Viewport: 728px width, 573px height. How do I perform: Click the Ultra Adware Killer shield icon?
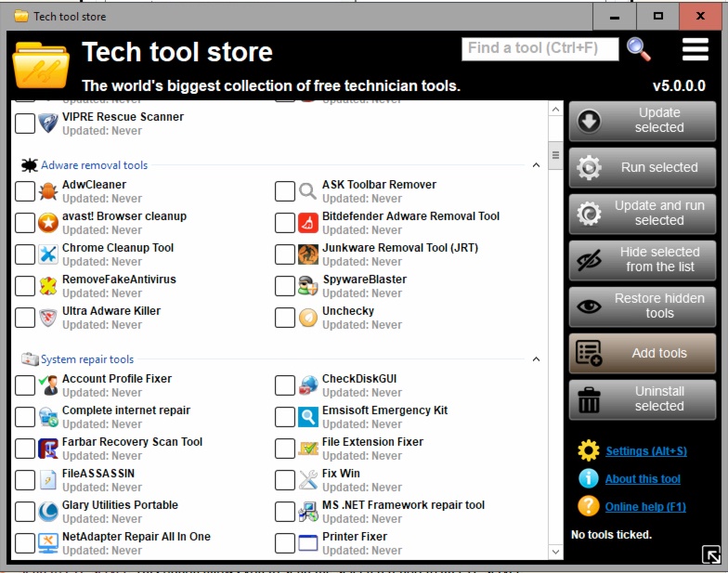48,318
